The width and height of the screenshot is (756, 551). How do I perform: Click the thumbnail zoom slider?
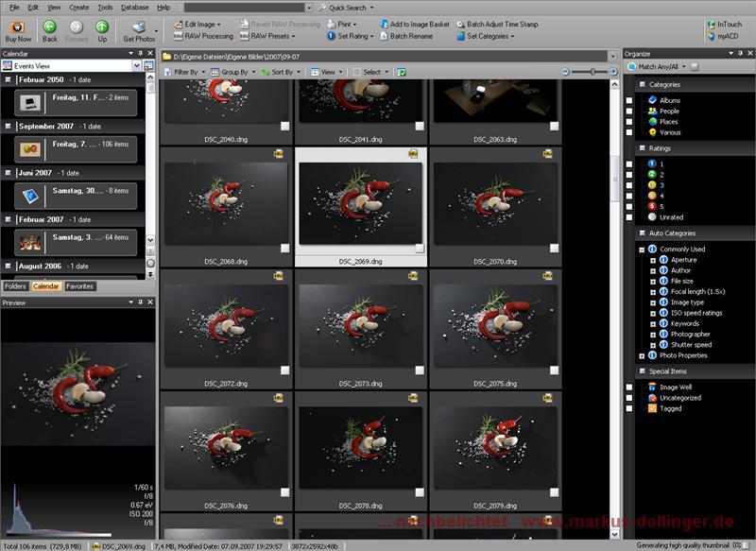pos(593,72)
